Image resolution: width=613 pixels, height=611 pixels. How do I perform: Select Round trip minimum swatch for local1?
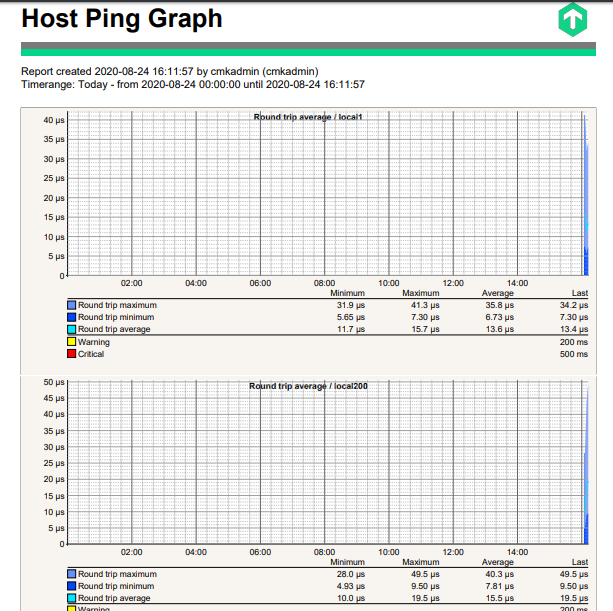(x=71, y=317)
